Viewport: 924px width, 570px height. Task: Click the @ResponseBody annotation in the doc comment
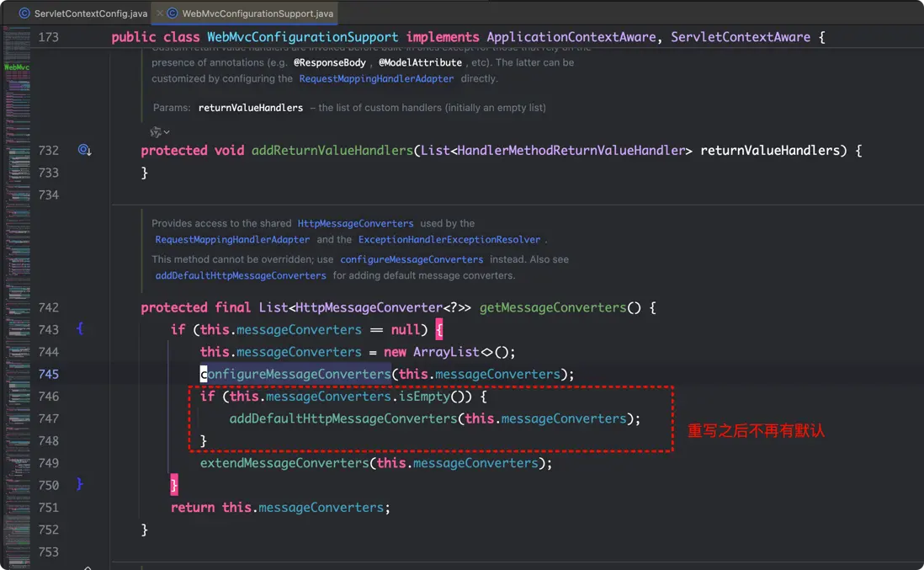tap(329, 62)
